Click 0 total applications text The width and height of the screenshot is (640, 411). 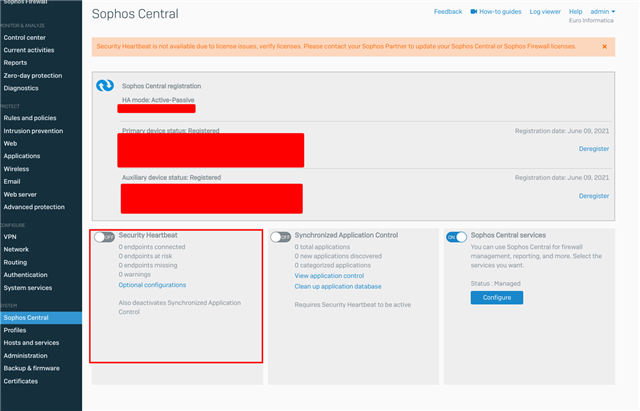coord(322,247)
